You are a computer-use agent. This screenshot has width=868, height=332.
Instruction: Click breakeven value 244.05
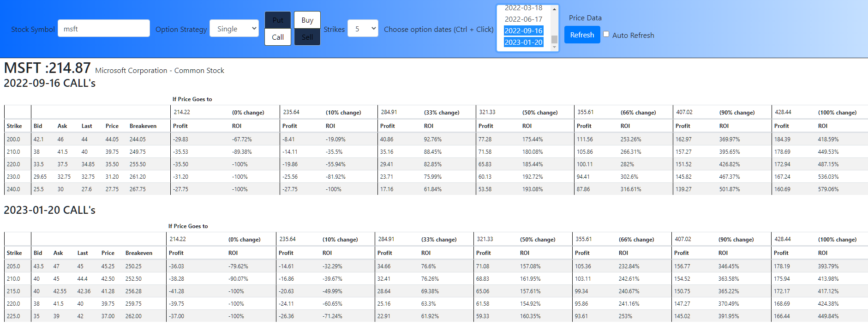pyautogui.click(x=138, y=139)
